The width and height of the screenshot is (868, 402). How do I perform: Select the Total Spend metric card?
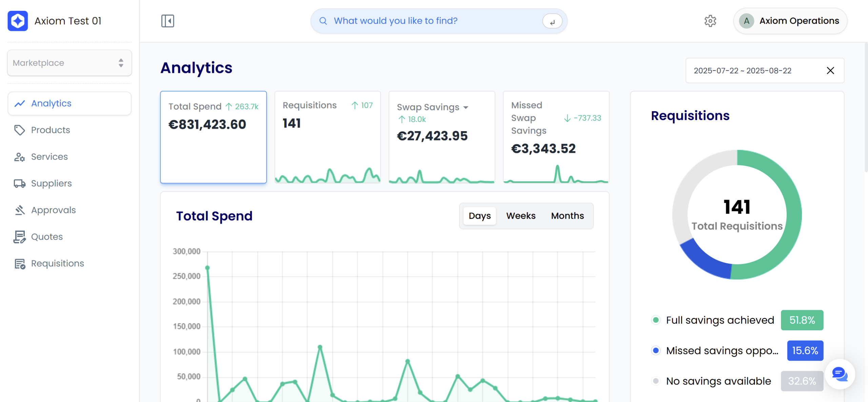coord(213,137)
